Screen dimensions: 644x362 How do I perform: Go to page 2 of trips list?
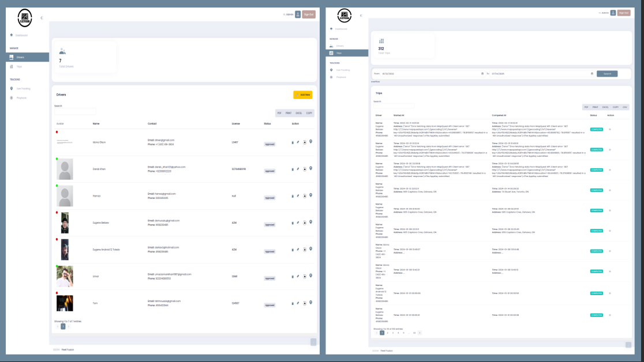point(387,333)
